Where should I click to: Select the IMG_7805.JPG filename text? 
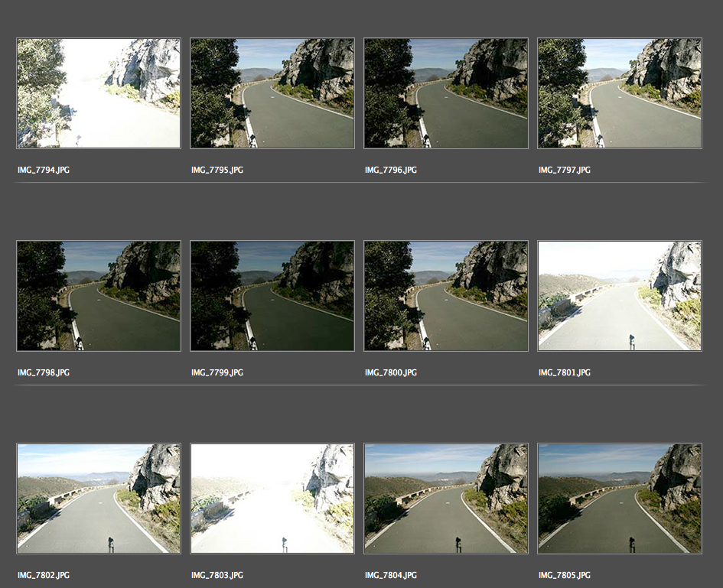(x=565, y=575)
